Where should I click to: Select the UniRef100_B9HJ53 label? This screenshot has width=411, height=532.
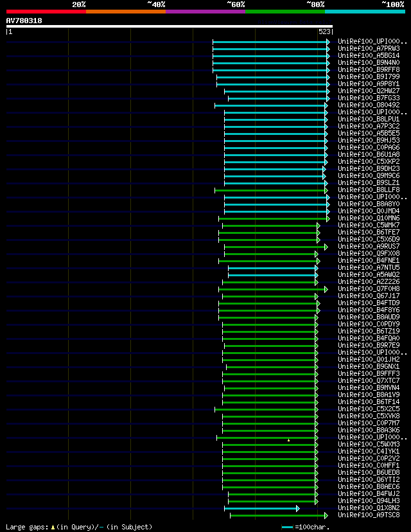coord(369,141)
